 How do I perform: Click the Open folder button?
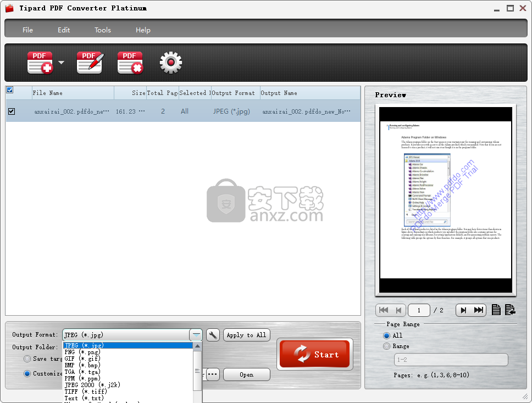[247, 374]
